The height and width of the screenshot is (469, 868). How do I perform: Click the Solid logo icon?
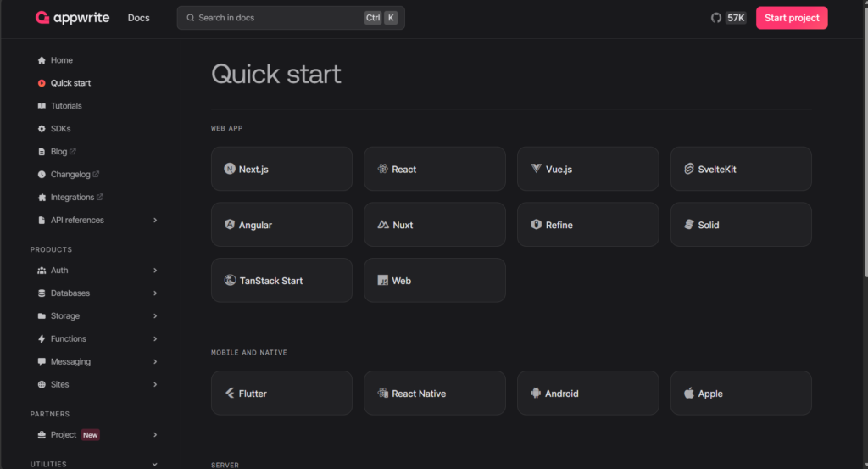pyautogui.click(x=688, y=224)
